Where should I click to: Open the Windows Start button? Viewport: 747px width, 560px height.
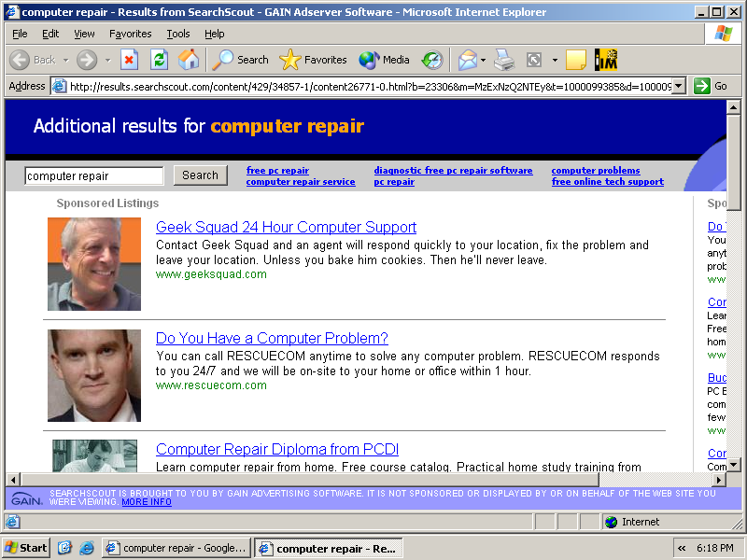[26, 548]
